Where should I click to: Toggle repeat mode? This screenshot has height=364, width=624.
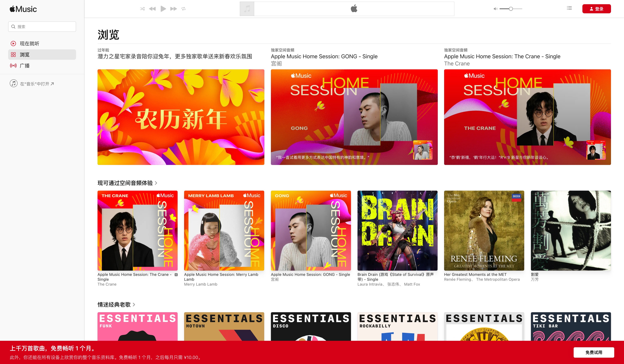(x=183, y=9)
